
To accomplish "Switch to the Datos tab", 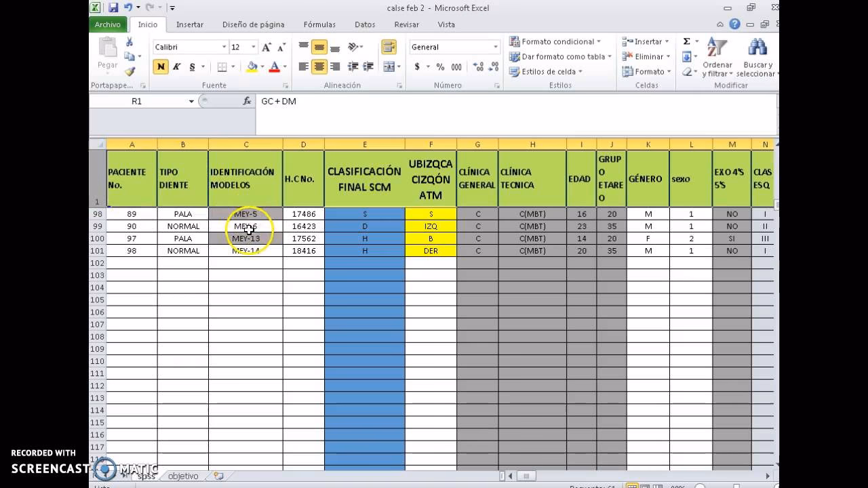I will [x=365, y=24].
